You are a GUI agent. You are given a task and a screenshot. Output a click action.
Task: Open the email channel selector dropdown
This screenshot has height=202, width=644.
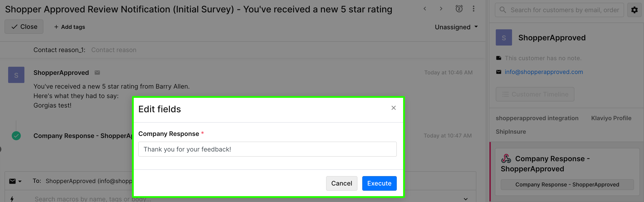pos(15,181)
